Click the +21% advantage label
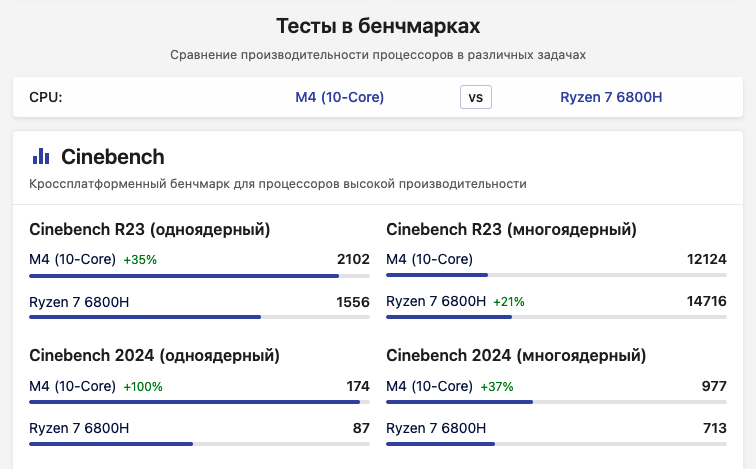 (x=509, y=302)
